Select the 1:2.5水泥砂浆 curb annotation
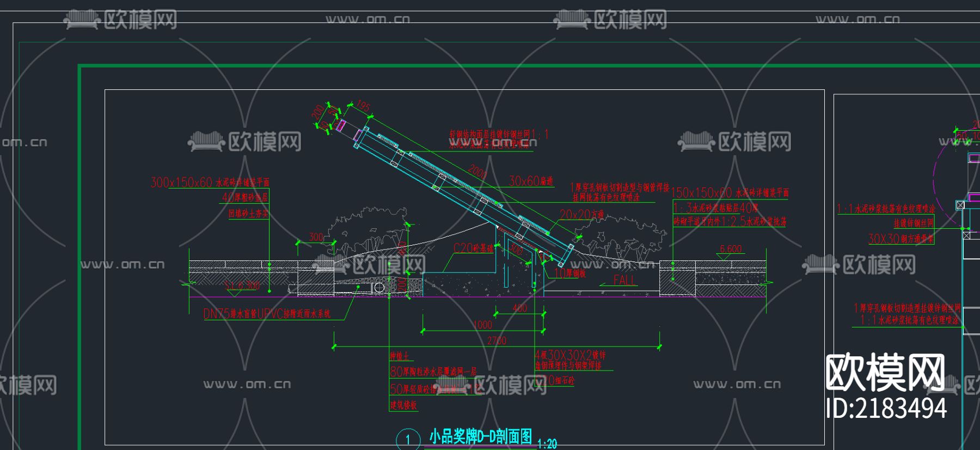Viewport: 980px width, 450px height. (730, 222)
